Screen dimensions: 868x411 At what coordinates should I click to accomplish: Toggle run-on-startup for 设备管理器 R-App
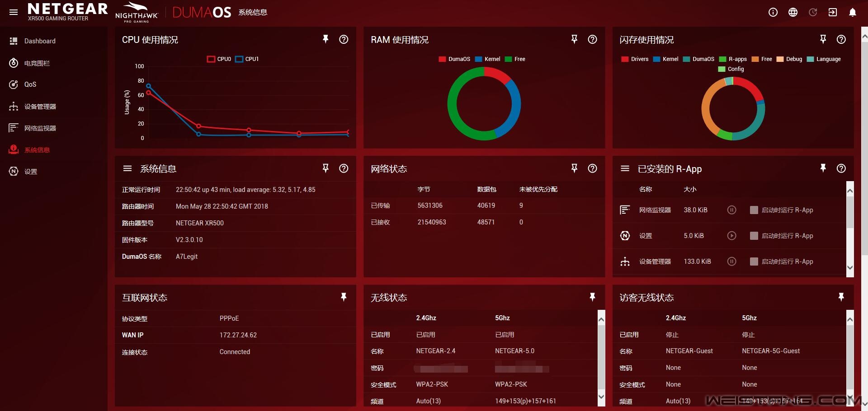click(754, 262)
